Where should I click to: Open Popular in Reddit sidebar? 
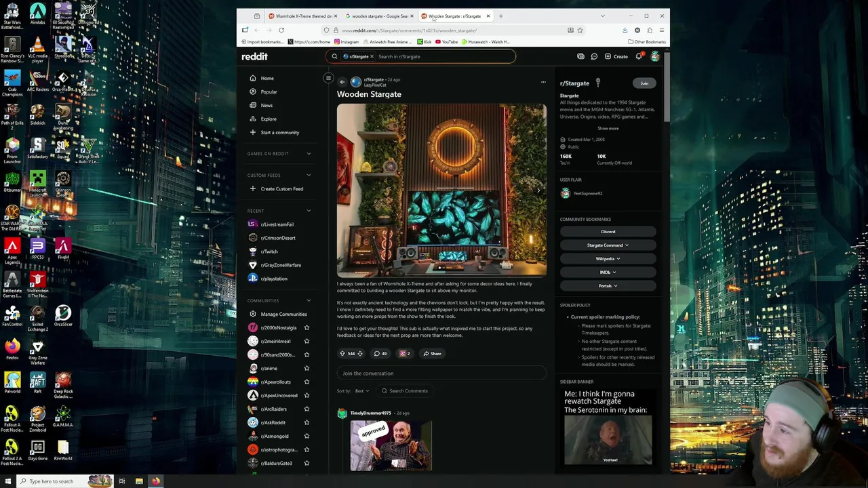(x=269, y=92)
